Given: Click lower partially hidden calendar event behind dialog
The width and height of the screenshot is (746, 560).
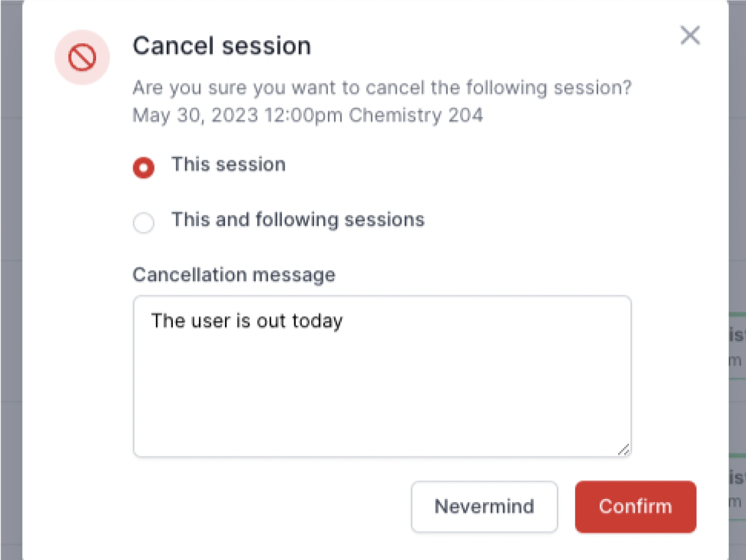Looking at the screenshot, I should (737, 485).
